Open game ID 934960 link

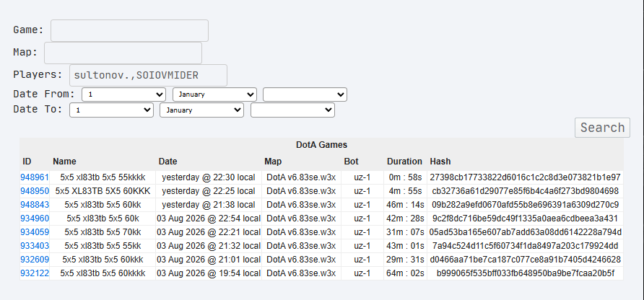[x=35, y=219]
